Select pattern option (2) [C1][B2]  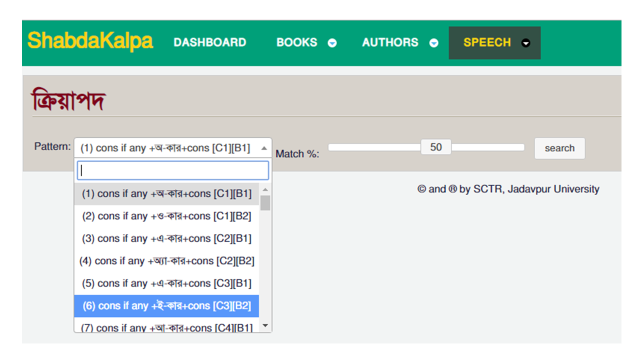[167, 216]
